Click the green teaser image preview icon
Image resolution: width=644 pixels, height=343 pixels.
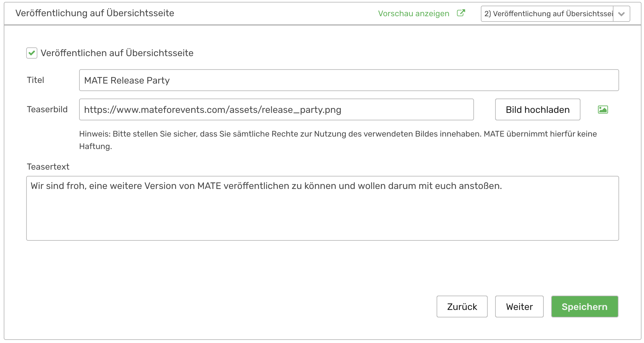point(603,109)
